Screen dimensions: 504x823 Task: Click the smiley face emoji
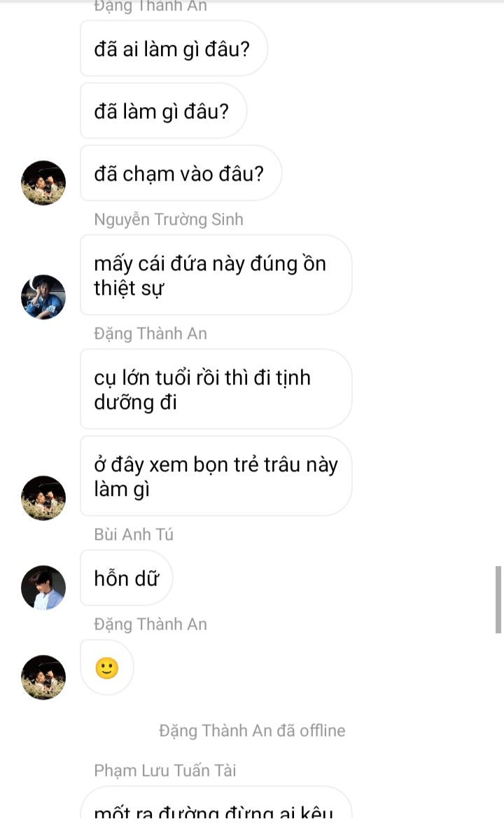point(107,668)
